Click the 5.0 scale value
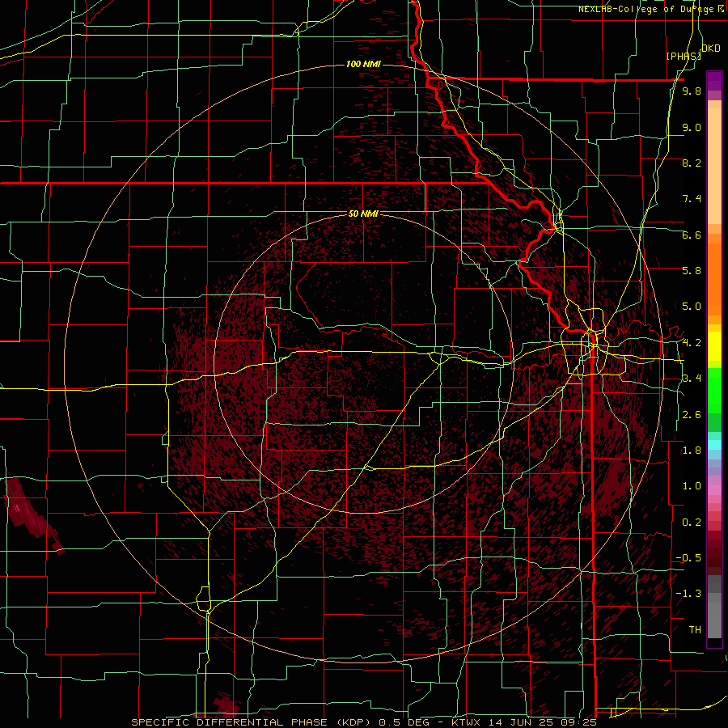Viewport: 728px width, 728px height. click(x=692, y=307)
